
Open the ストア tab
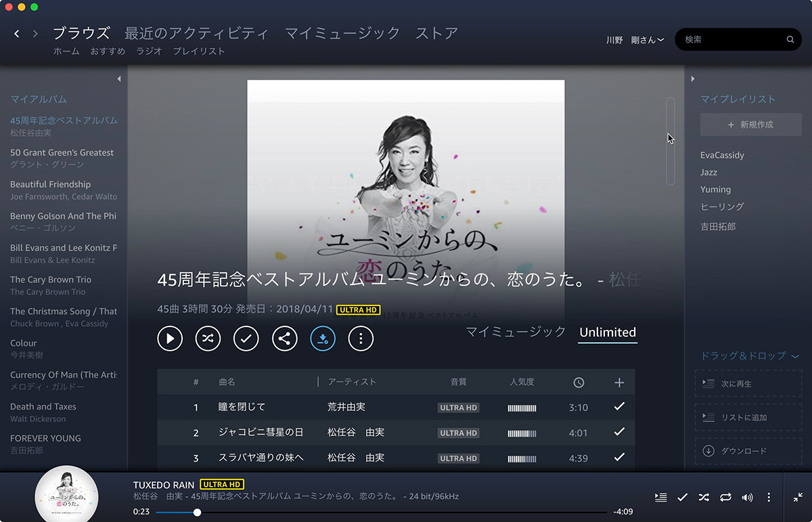click(436, 33)
